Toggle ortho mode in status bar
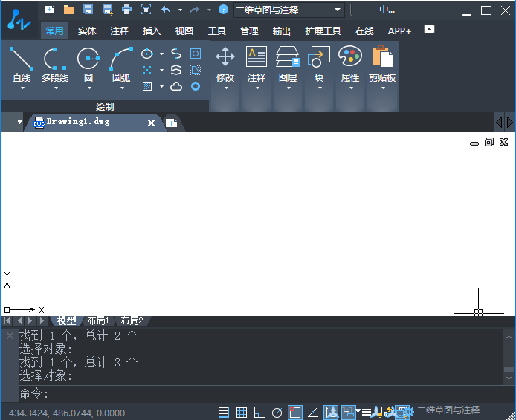The height and width of the screenshot is (420, 516). [x=259, y=412]
